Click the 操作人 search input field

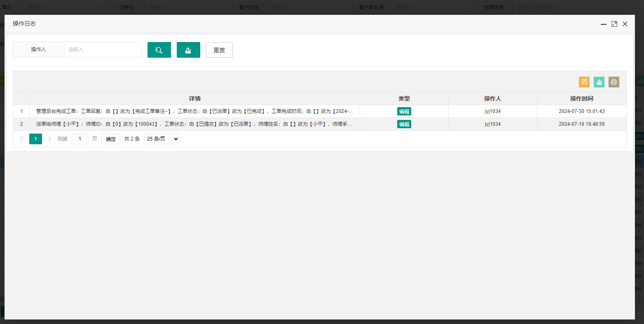(103, 49)
